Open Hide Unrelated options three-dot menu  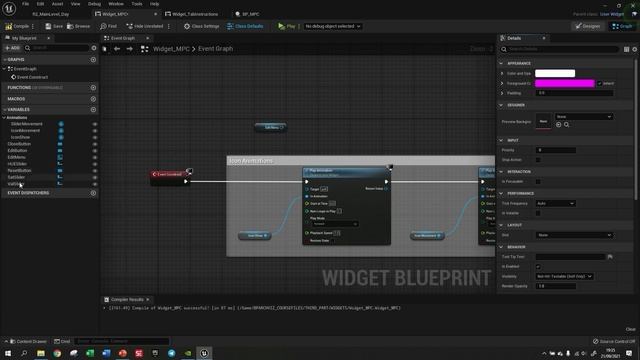(169, 26)
